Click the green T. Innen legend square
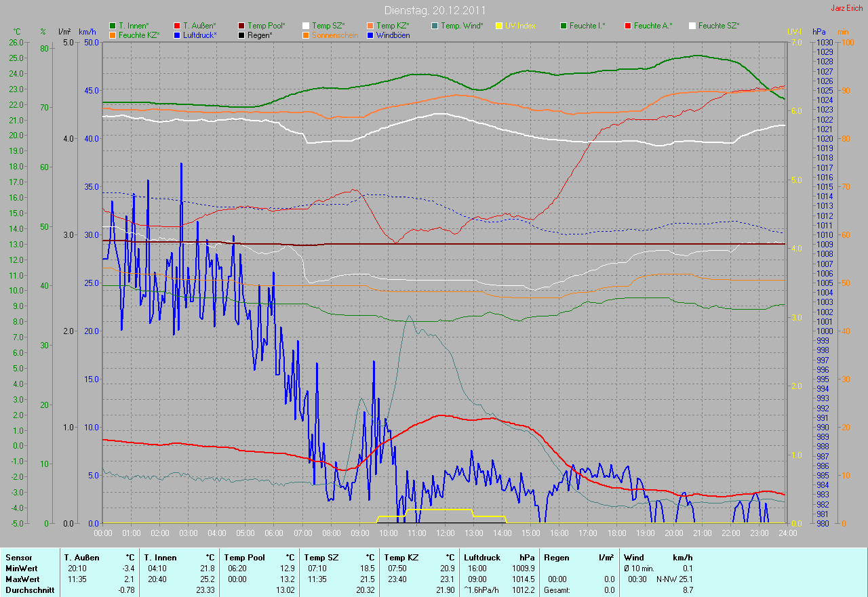This screenshot has width=868, height=597. coord(113,26)
